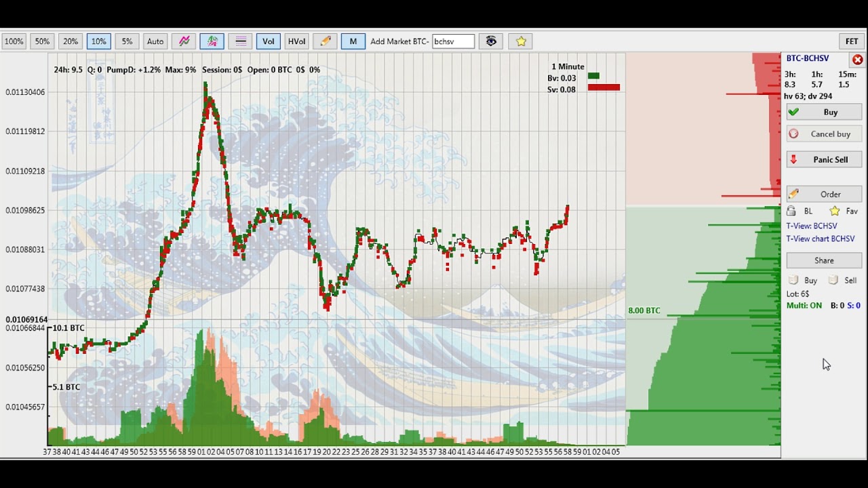
Task: Select the 10% zoom level
Action: click(x=98, y=41)
